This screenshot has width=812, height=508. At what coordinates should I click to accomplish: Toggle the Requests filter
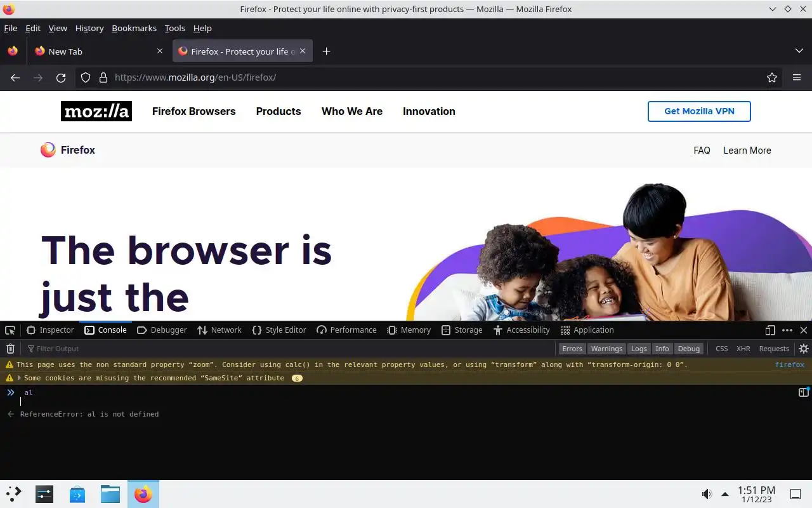pyautogui.click(x=774, y=349)
